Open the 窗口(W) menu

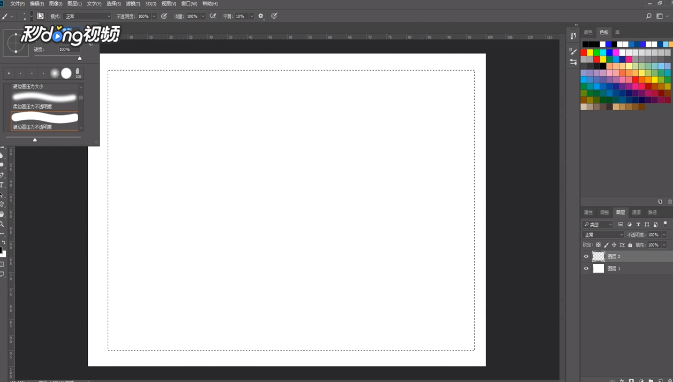pos(189,3)
